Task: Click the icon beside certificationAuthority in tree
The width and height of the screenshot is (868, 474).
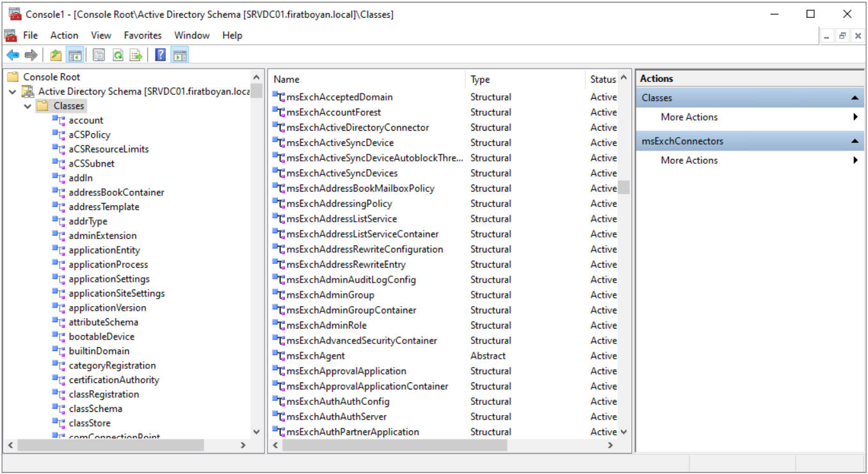Action: click(x=59, y=380)
